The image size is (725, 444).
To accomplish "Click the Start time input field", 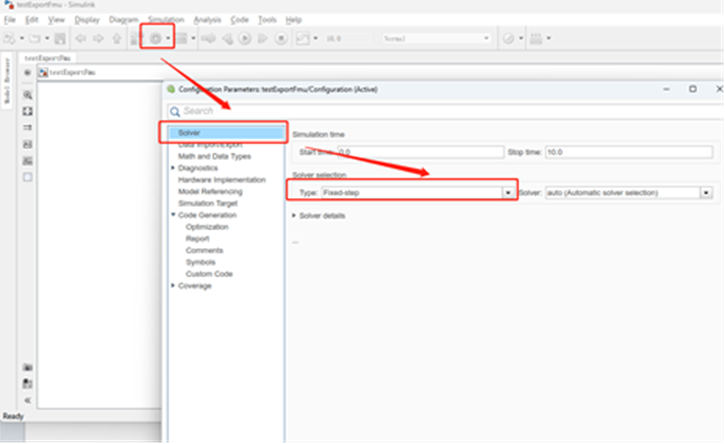I will click(421, 152).
